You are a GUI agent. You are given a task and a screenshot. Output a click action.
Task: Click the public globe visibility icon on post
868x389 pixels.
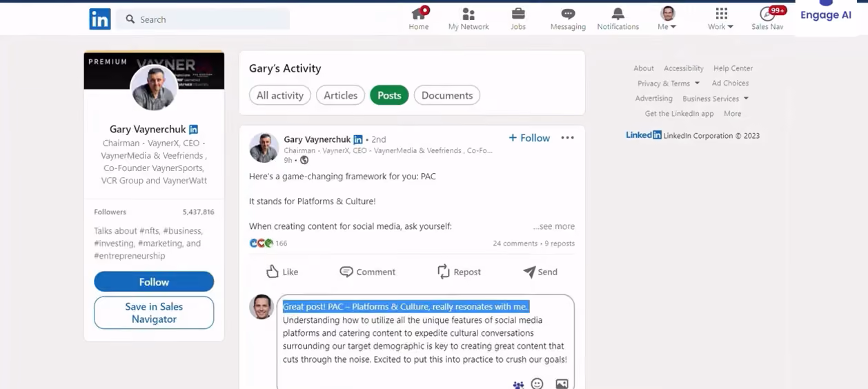coord(304,160)
